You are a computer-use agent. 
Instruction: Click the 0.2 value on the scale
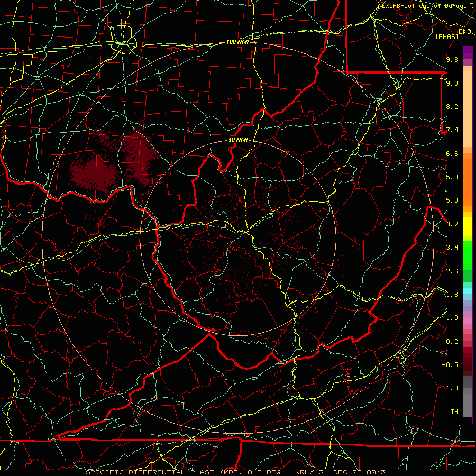click(x=452, y=342)
